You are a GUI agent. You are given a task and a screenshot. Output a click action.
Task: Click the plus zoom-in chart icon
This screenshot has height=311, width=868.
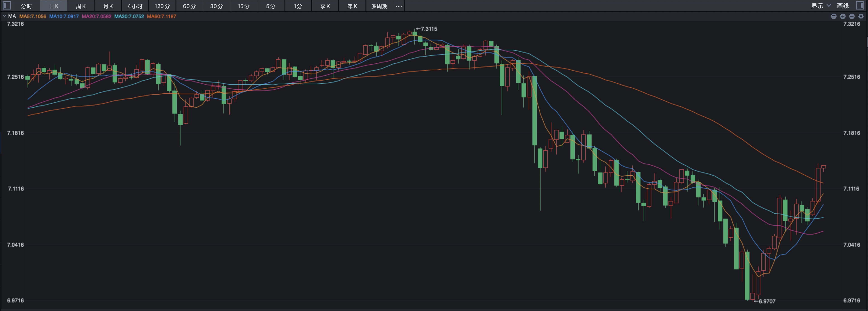pos(843,16)
